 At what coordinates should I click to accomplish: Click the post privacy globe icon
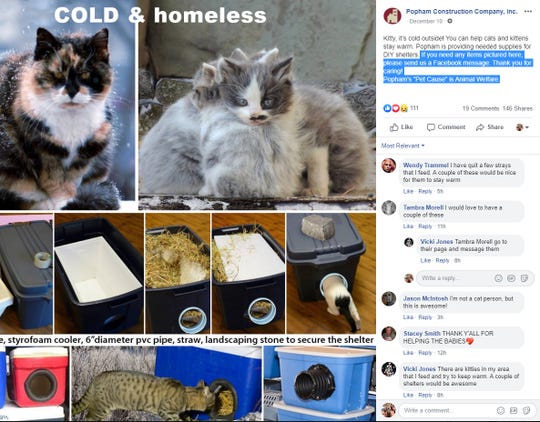449,21
